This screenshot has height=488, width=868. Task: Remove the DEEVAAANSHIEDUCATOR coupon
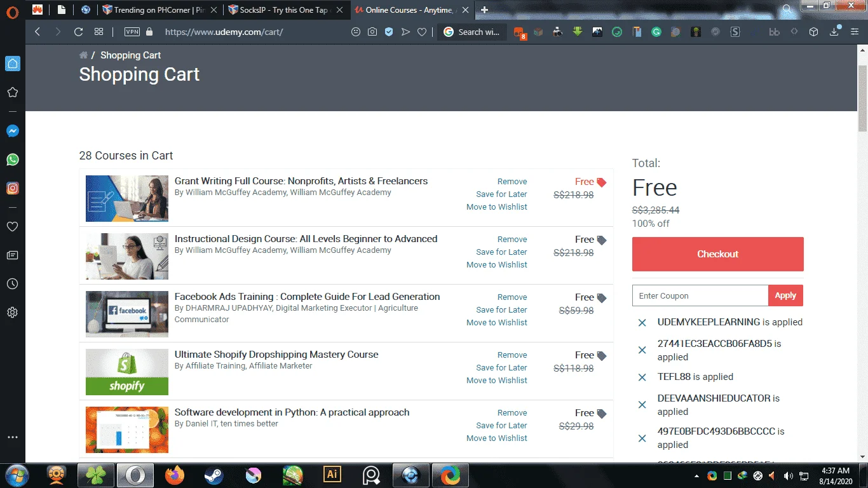[x=642, y=405]
